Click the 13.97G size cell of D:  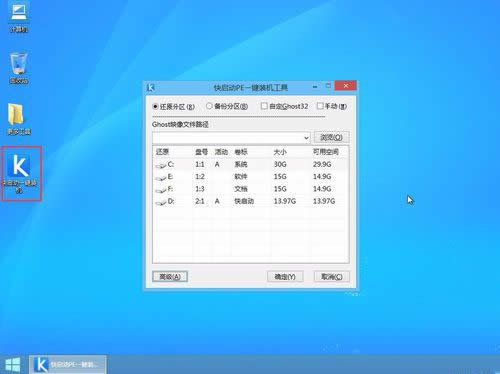pos(285,201)
